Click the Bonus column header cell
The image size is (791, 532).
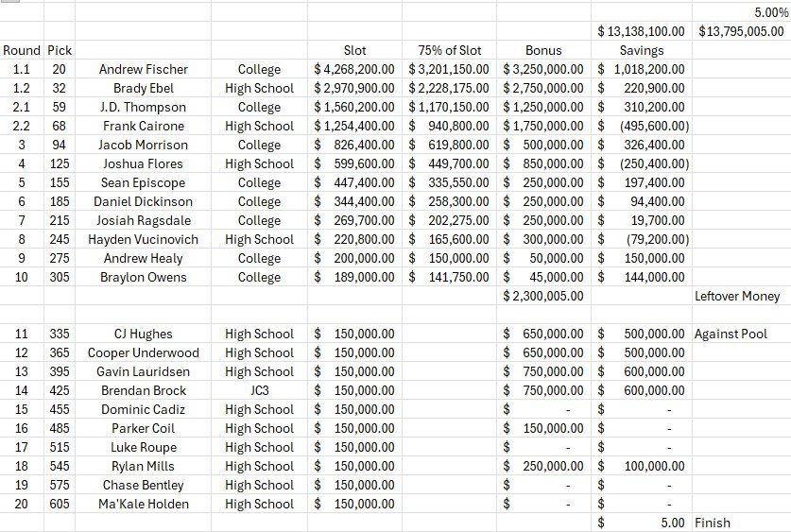point(543,50)
